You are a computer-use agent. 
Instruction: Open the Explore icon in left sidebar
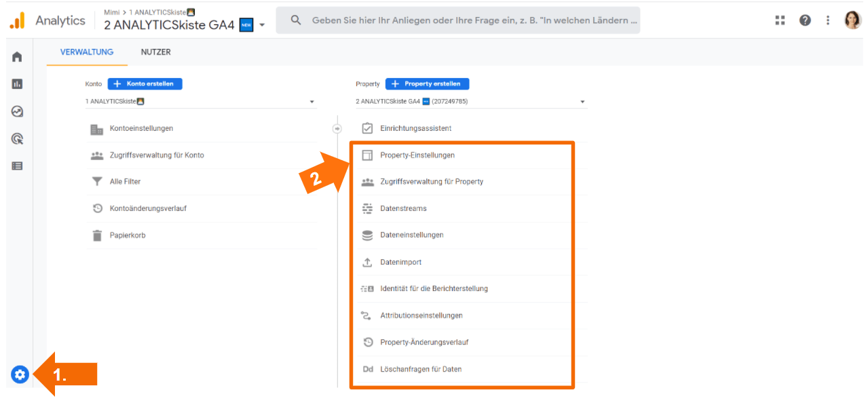pyautogui.click(x=17, y=111)
